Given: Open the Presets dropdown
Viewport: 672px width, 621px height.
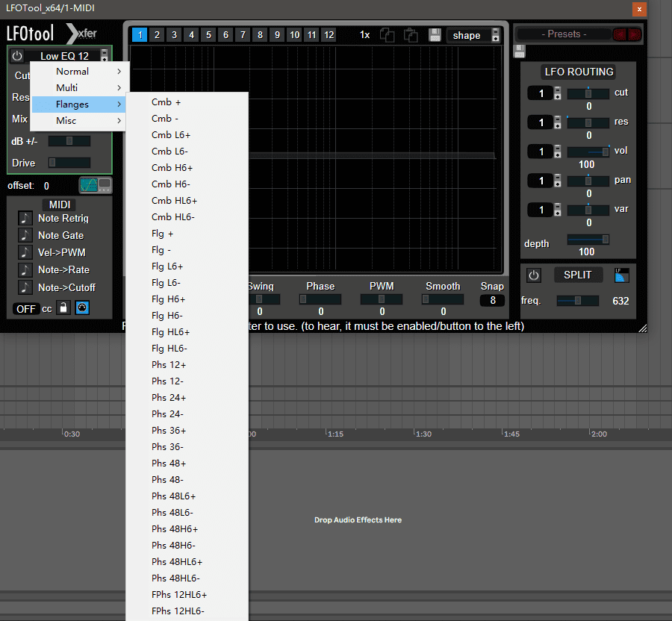Looking at the screenshot, I should (562, 34).
